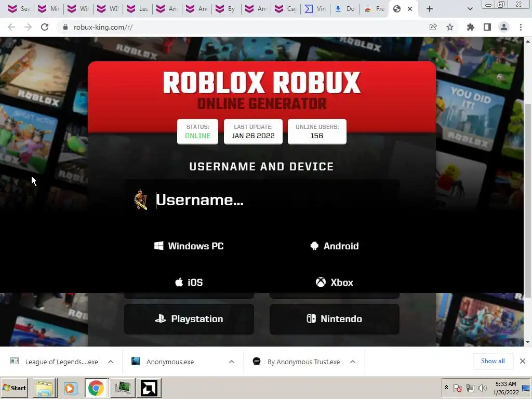Screen dimensions: 532x399
Task: Focus the Username input field
Action: (261, 200)
